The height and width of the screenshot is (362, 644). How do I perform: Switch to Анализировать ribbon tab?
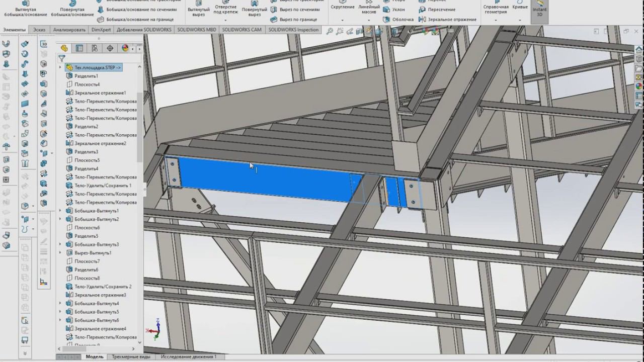tap(69, 30)
